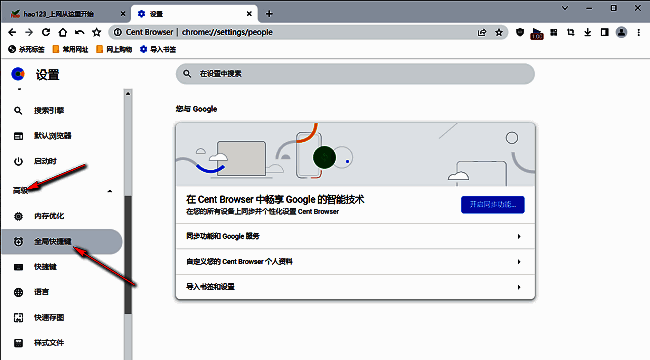Open the 常用网址 bookmarks folder
Screen dimensions: 650x360
click(x=70, y=49)
